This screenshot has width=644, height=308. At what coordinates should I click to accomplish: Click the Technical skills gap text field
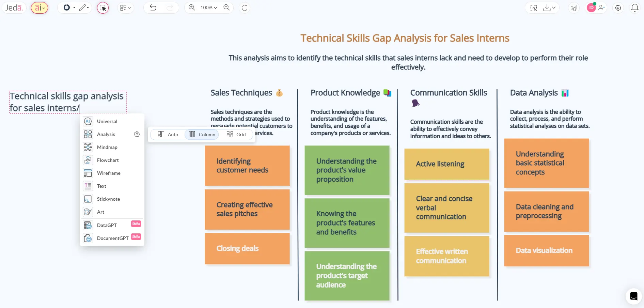tap(67, 102)
